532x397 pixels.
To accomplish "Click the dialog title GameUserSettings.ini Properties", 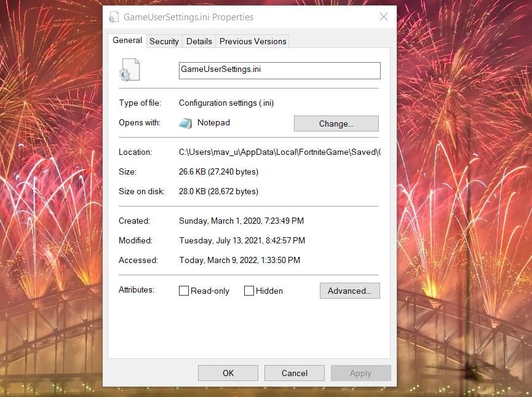I will tap(188, 17).
